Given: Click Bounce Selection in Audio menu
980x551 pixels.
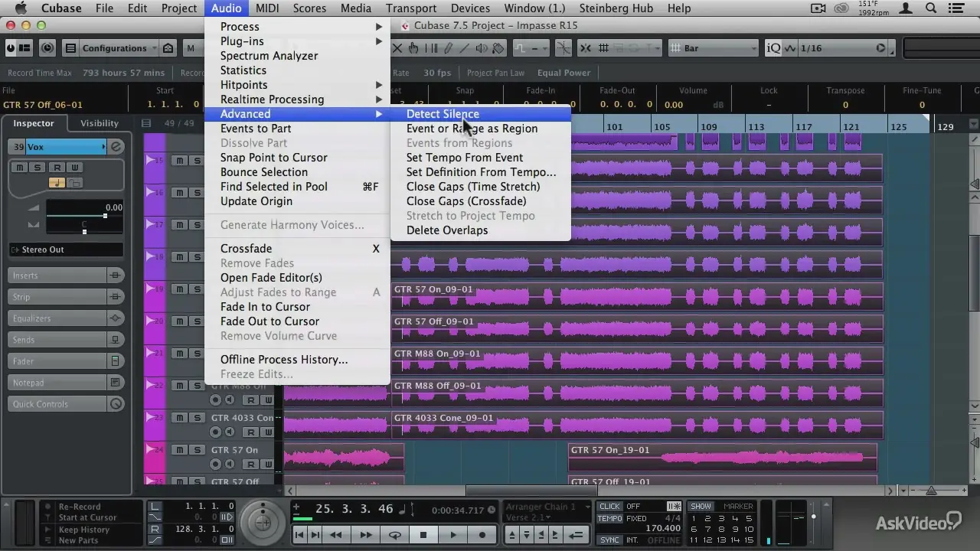Looking at the screenshot, I should (x=297, y=172).
